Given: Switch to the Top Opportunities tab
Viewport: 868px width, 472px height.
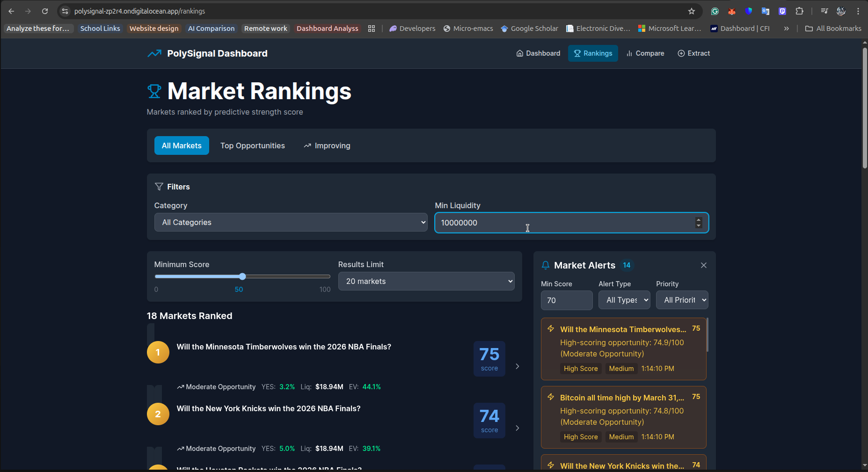Looking at the screenshot, I should pyautogui.click(x=253, y=145).
